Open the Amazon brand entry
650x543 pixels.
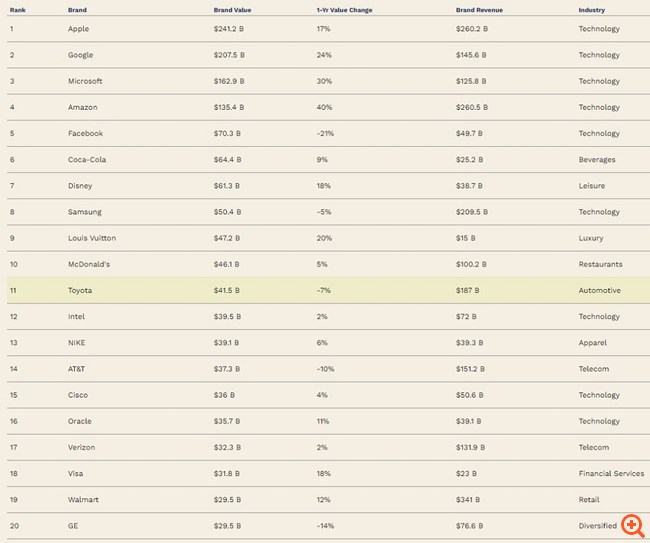point(82,107)
